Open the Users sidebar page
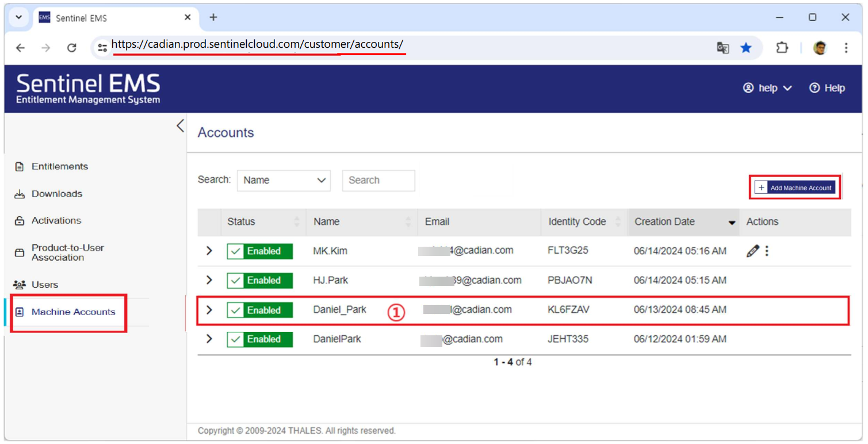This screenshot has width=868, height=444. 45,285
